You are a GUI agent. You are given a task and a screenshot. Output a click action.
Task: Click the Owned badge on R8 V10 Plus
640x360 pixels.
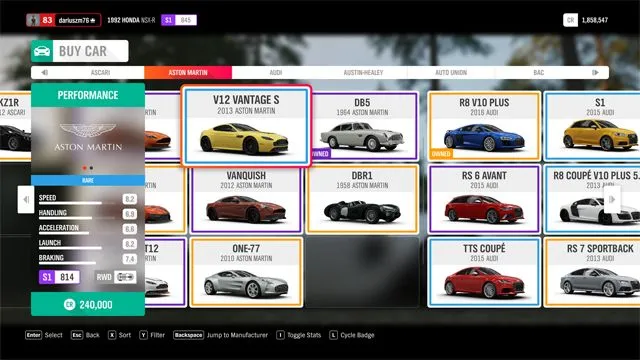click(x=441, y=154)
